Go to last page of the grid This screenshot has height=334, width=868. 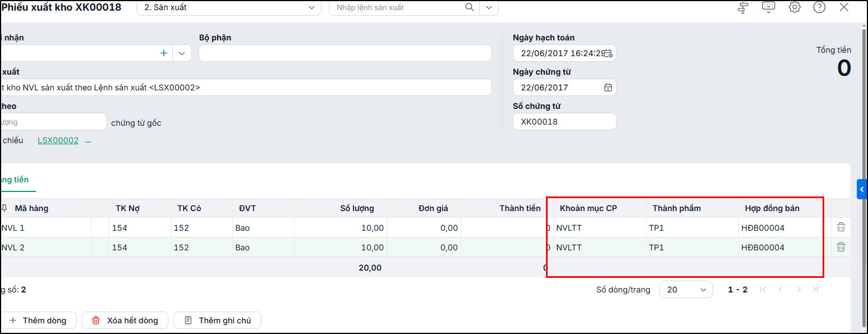(815, 290)
